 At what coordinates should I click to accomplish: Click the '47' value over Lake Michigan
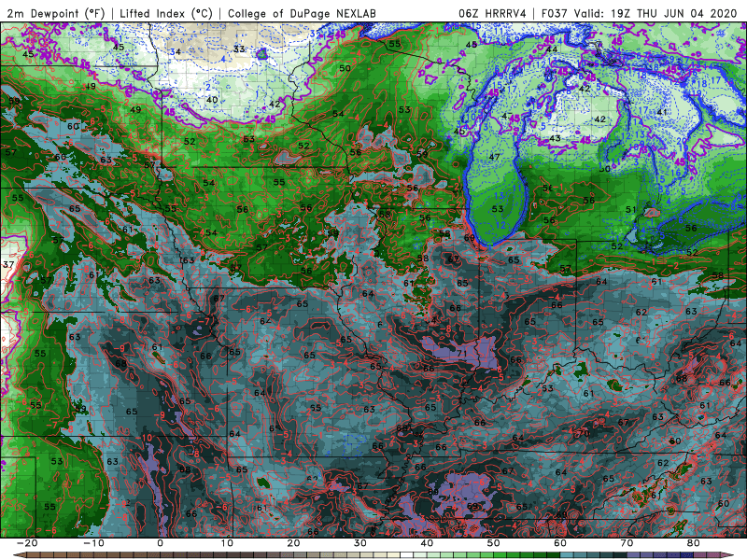tap(494, 157)
